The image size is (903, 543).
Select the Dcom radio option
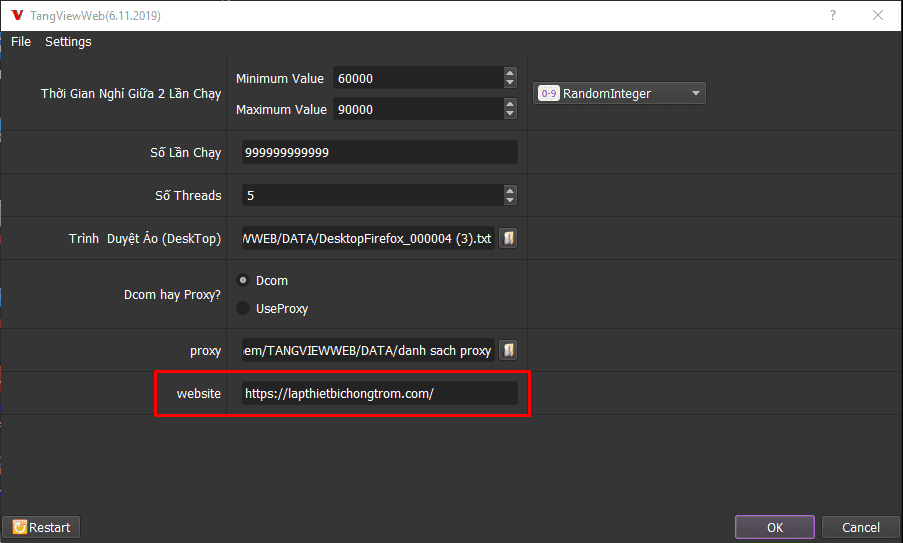click(x=243, y=281)
